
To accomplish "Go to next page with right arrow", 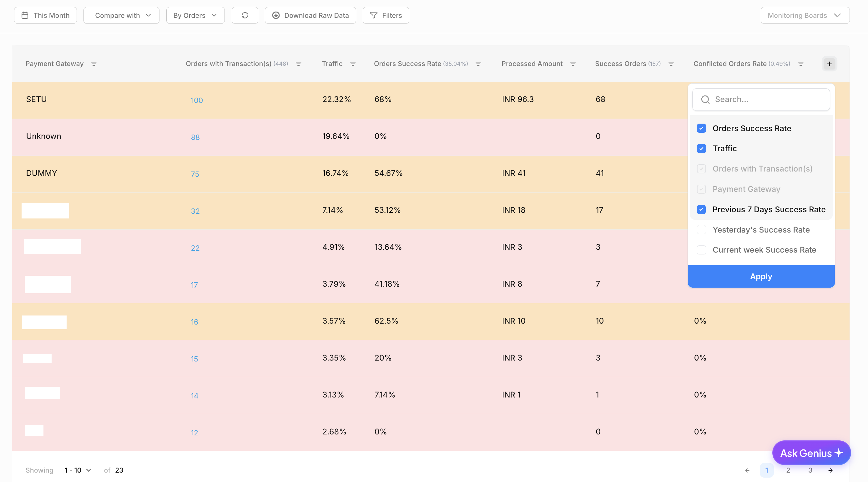I will click(x=830, y=470).
